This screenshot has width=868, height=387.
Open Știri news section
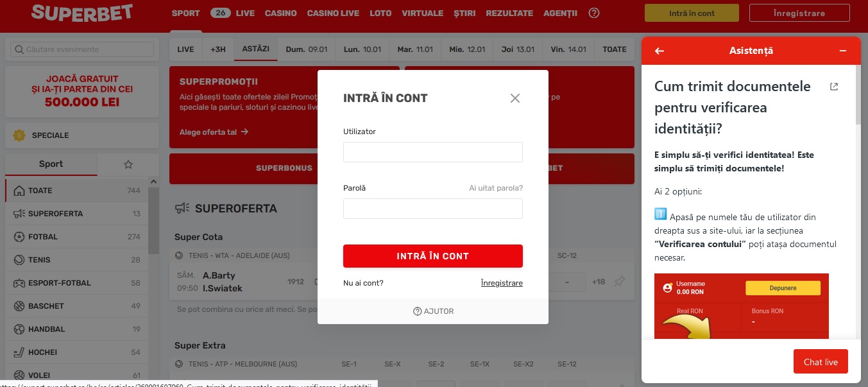464,13
